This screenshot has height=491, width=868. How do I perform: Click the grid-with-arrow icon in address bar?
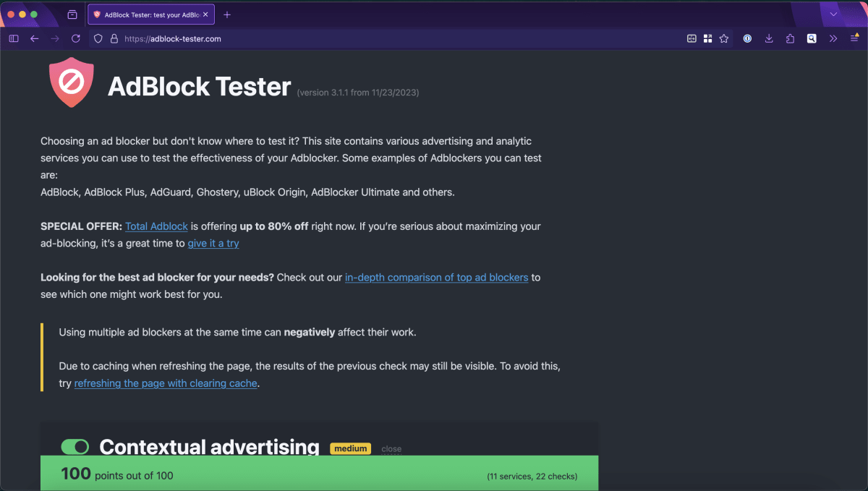click(707, 38)
